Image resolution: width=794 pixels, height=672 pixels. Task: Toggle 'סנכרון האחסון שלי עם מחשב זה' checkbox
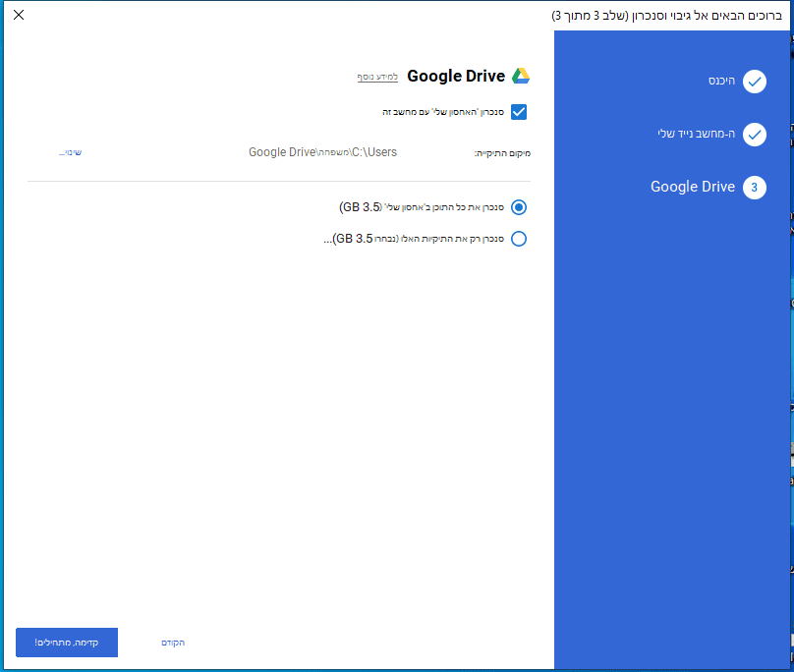(x=519, y=112)
